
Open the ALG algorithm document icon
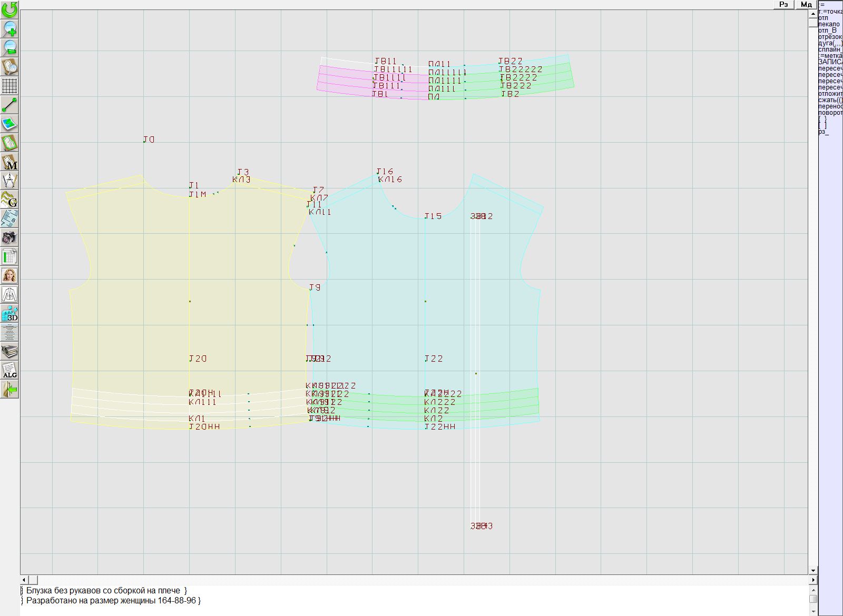click(x=9, y=370)
